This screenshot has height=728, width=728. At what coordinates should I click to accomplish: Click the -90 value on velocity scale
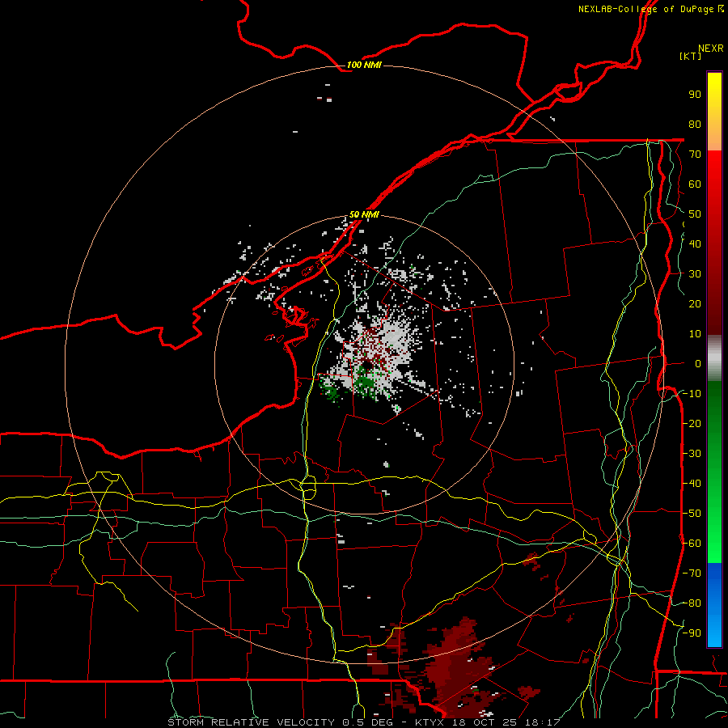tap(692, 633)
